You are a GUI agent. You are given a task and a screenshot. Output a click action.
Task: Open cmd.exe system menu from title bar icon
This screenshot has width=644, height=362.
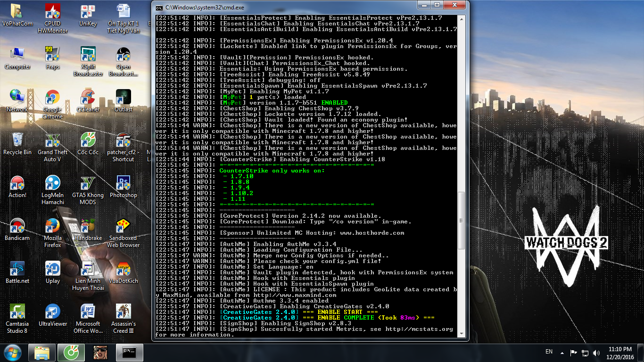coord(160,8)
